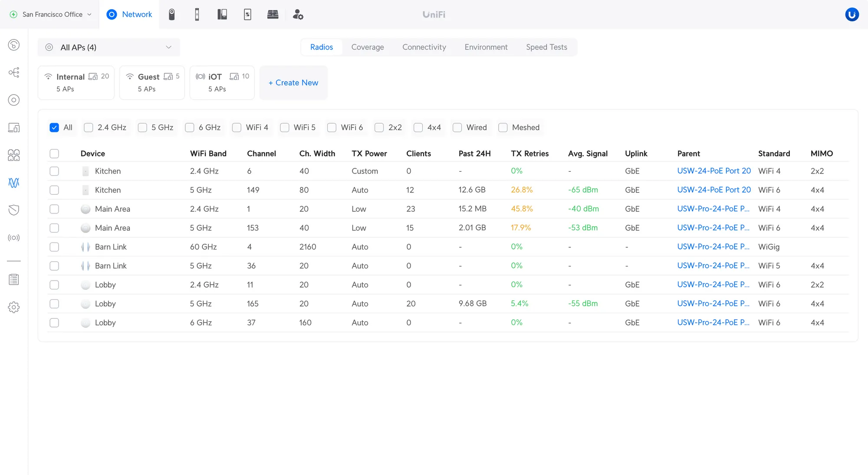Expand the All APs (4) dropdown
The image size is (868, 475).
click(x=108, y=47)
